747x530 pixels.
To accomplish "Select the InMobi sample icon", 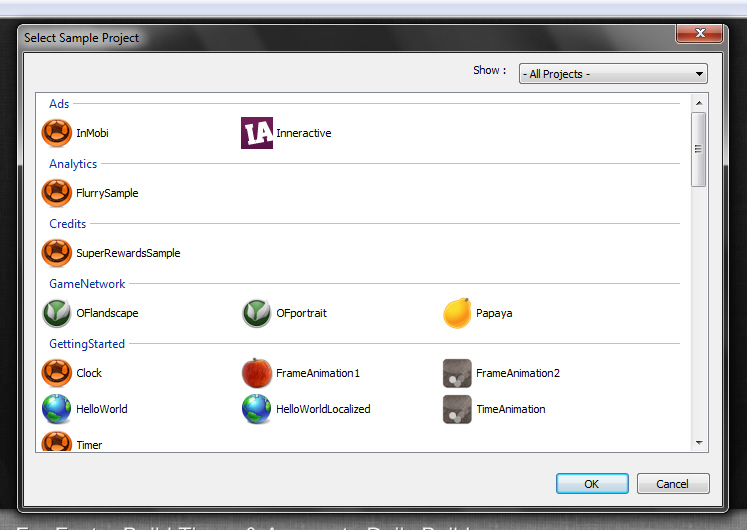I will pyautogui.click(x=57, y=133).
